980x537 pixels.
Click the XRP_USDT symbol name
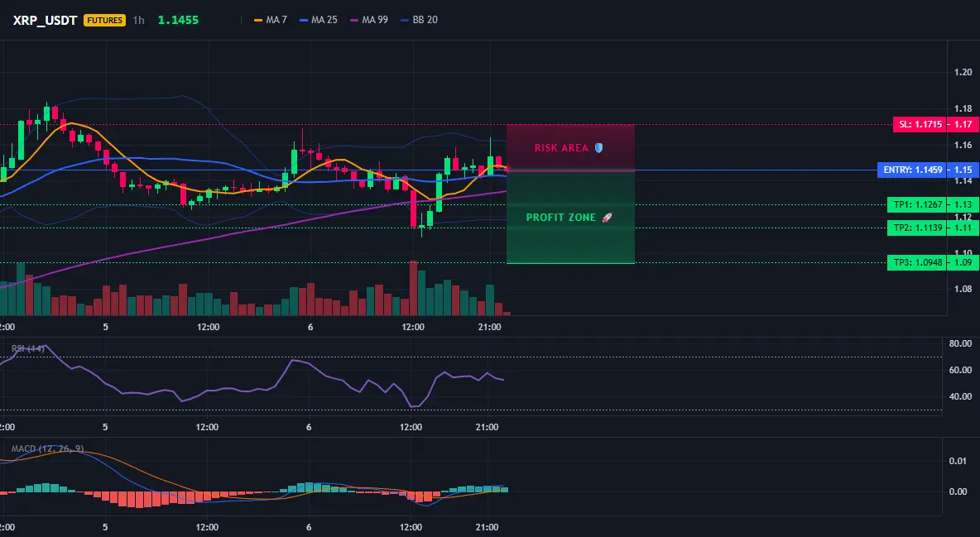click(x=45, y=20)
